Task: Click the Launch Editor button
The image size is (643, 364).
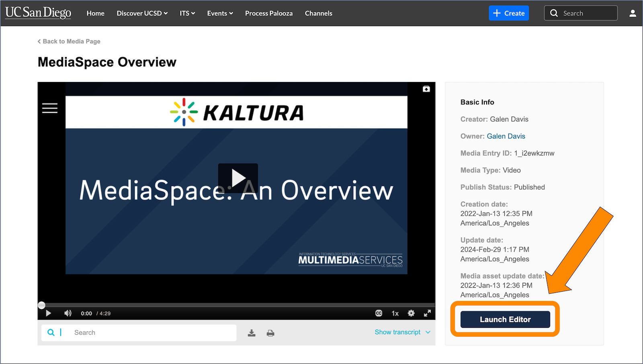Action: point(505,319)
